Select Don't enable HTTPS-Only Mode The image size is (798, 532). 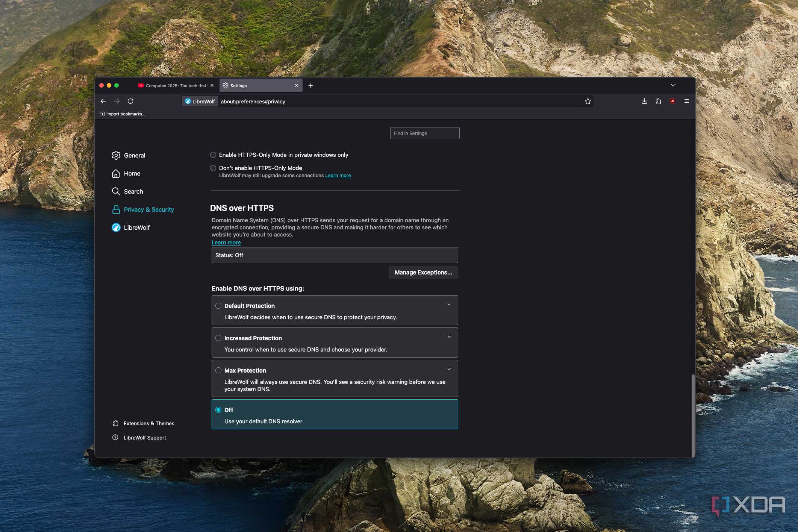tap(213, 168)
